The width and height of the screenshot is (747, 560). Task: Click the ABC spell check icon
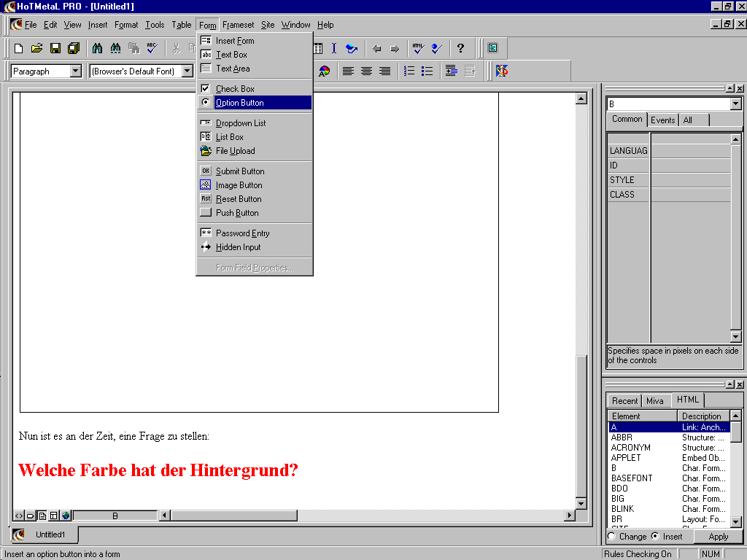pos(152,49)
